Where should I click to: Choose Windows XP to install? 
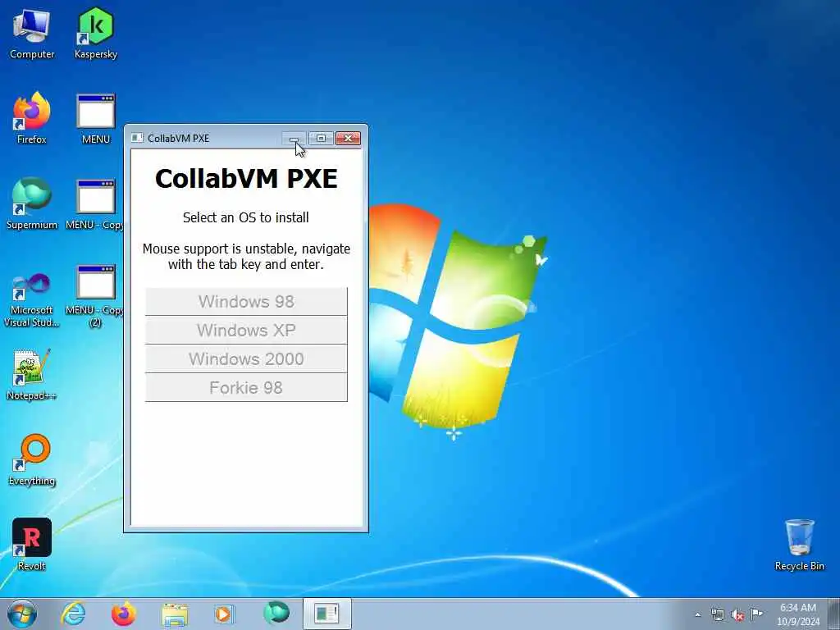pos(246,330)
